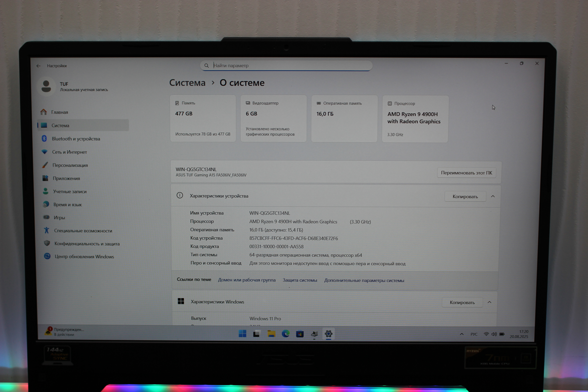The height and width of the screenshot is (392, 588).
Task: Open the Память storage card
Action: pyautogui.click(x=203, y=118)
